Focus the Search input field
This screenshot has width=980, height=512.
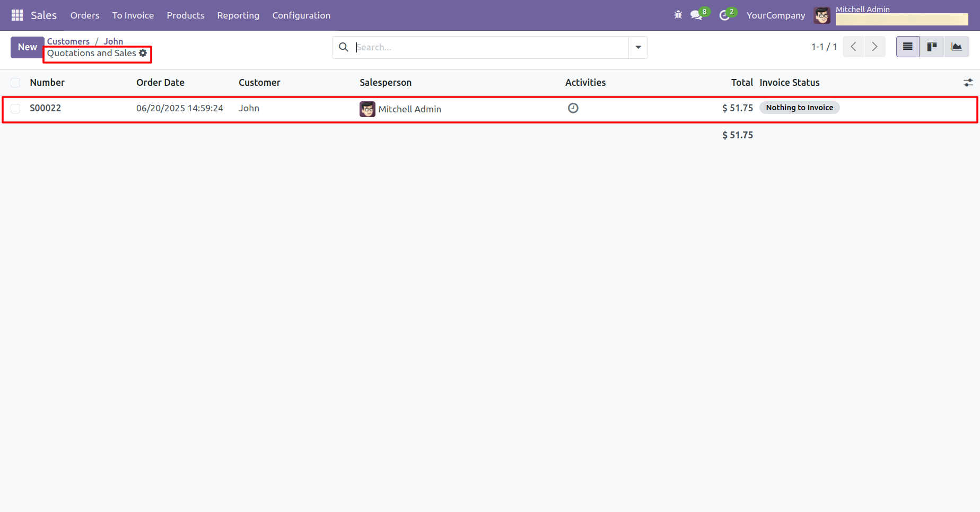[x=491, y=47]
